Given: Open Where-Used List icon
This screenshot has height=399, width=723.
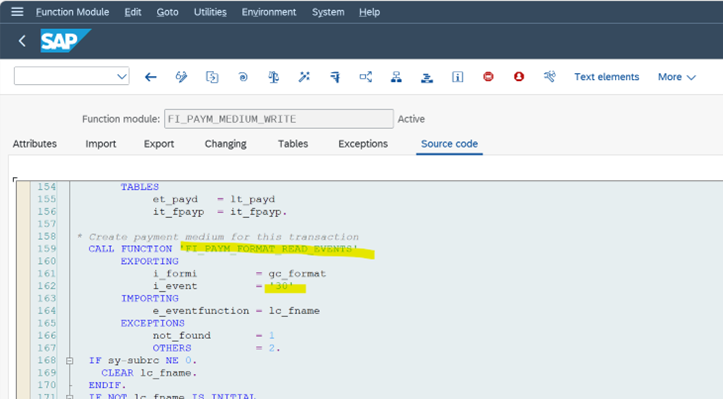Looking at the screenshot, I should click(366, 77).
